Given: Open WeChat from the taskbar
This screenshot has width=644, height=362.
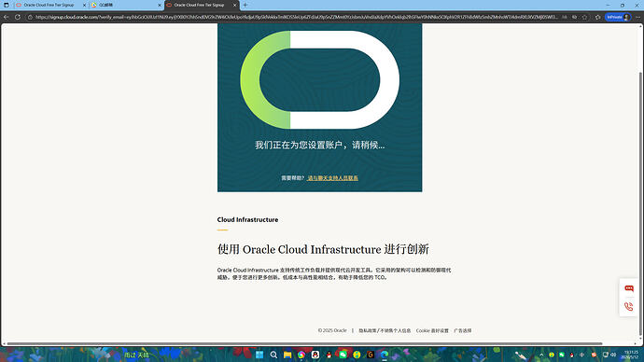Looking at the screenshot, I should [x=343, y=355].
